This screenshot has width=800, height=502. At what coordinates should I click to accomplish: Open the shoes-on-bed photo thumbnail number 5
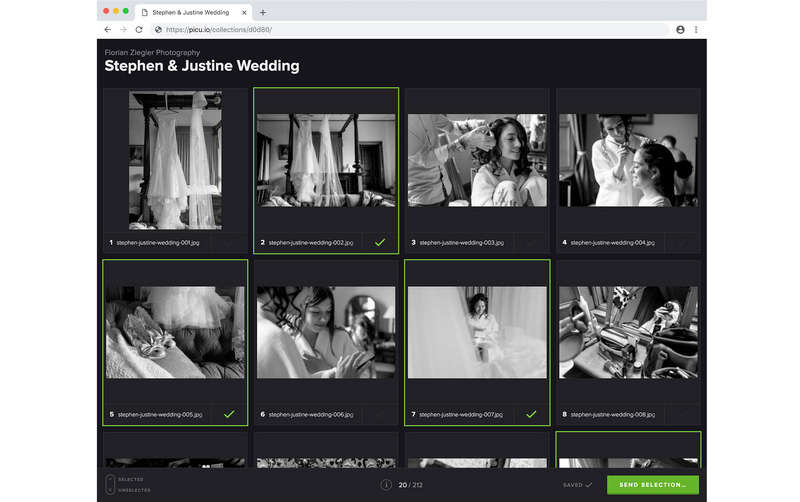175,332
